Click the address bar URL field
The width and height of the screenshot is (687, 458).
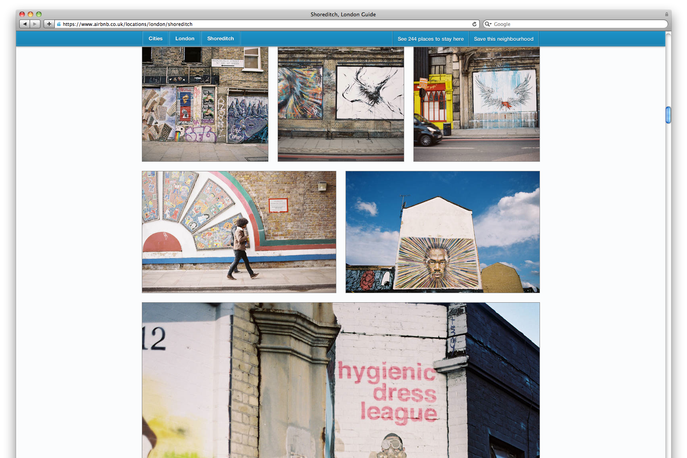click(260, 23)
